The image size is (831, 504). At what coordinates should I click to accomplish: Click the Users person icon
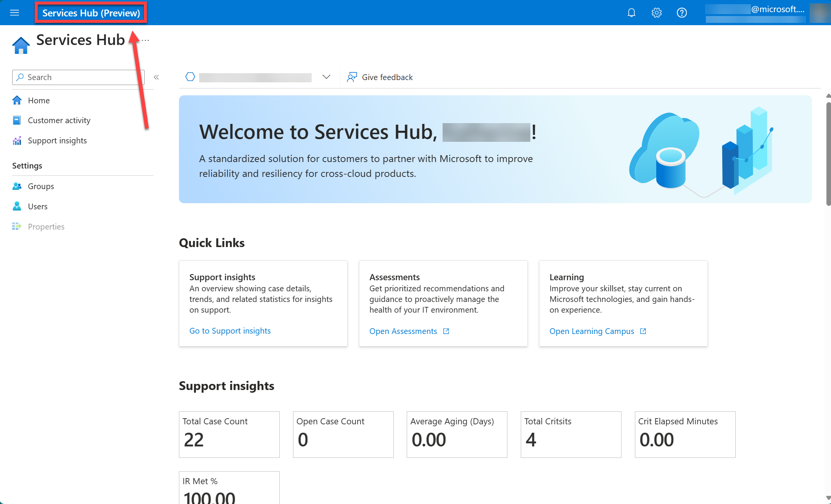17,206
